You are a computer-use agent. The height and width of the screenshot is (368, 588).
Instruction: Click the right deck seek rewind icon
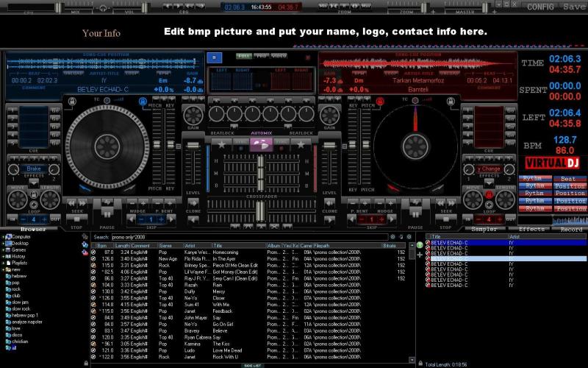pos(440,203)
